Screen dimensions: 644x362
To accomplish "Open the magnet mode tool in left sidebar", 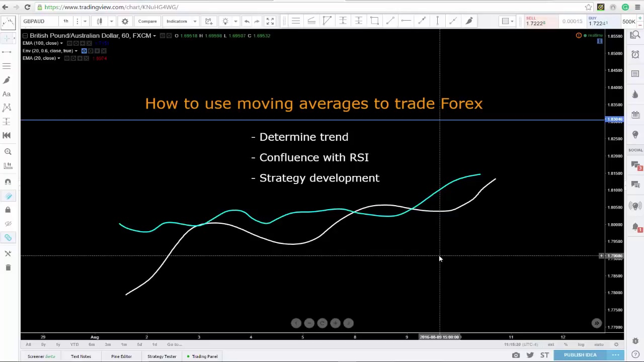I will click(x=8, y=182).
